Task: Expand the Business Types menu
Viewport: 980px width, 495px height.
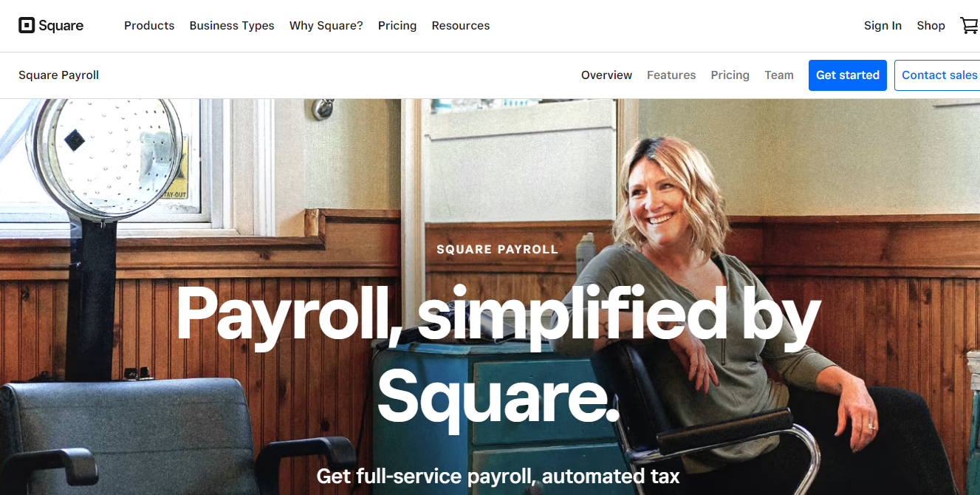Action: [232, 26]
